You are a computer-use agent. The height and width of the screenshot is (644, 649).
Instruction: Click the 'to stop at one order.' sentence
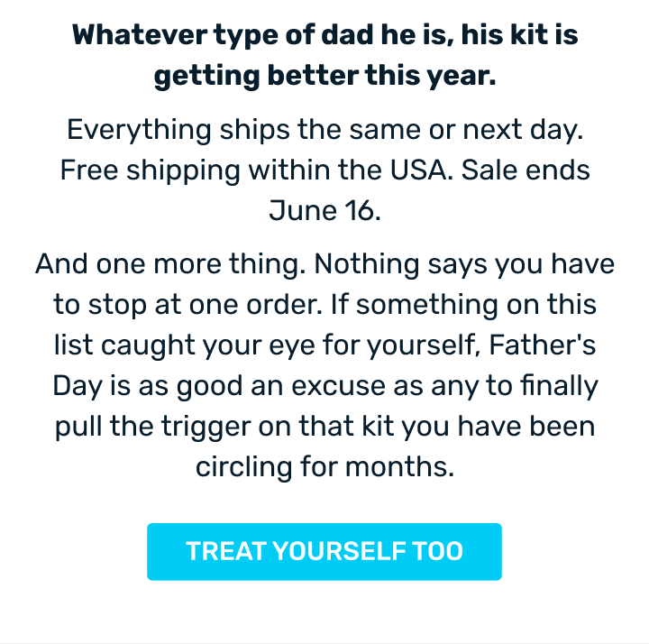[187, 305]
